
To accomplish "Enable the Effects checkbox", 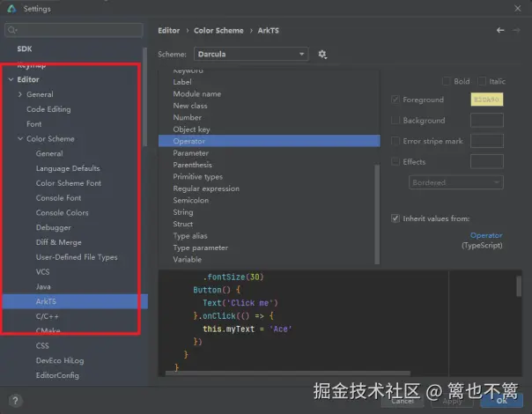I will (x=395, y=161).
